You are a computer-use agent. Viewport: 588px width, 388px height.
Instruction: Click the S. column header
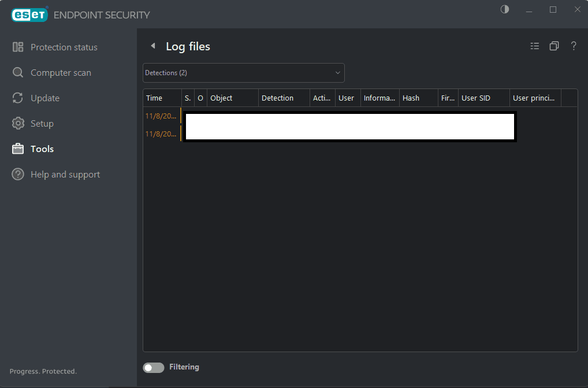tap(188, 98)
